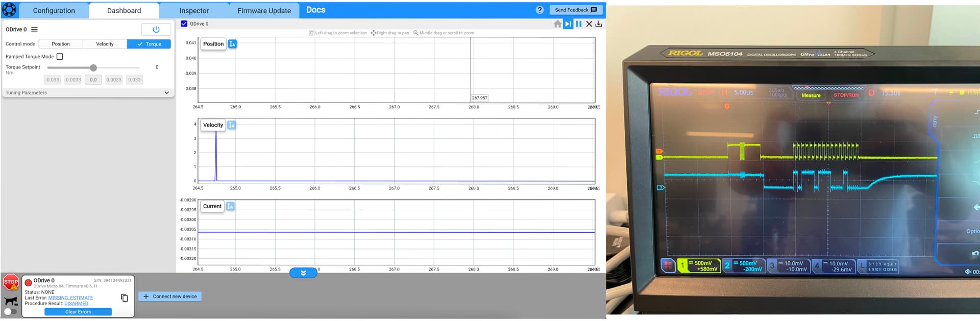
Task: Click Connect new device button
Action: (x=170, y=297)
